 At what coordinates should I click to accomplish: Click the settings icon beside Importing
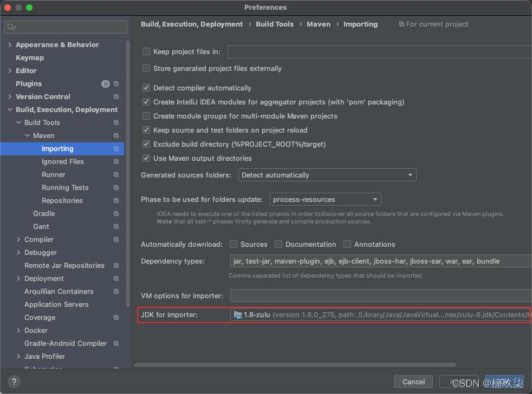click(116, 149)
